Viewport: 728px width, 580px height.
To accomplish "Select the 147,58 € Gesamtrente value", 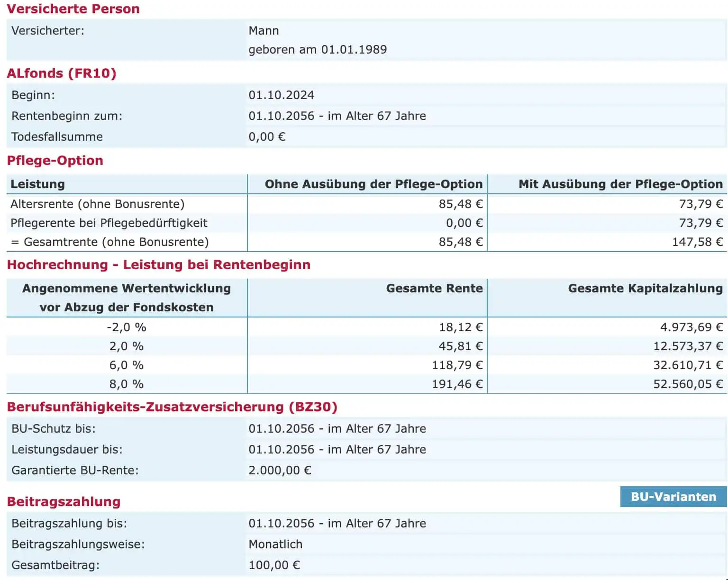I will point(697,242).
